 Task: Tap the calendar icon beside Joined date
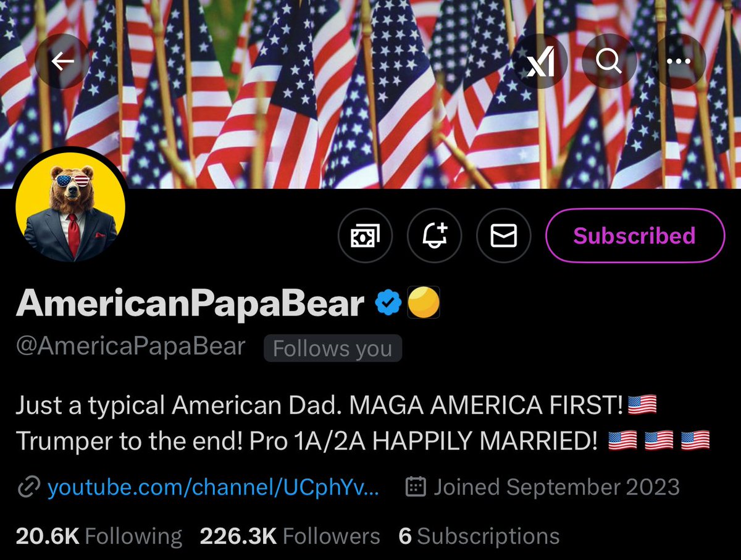[x=416, y=487]
